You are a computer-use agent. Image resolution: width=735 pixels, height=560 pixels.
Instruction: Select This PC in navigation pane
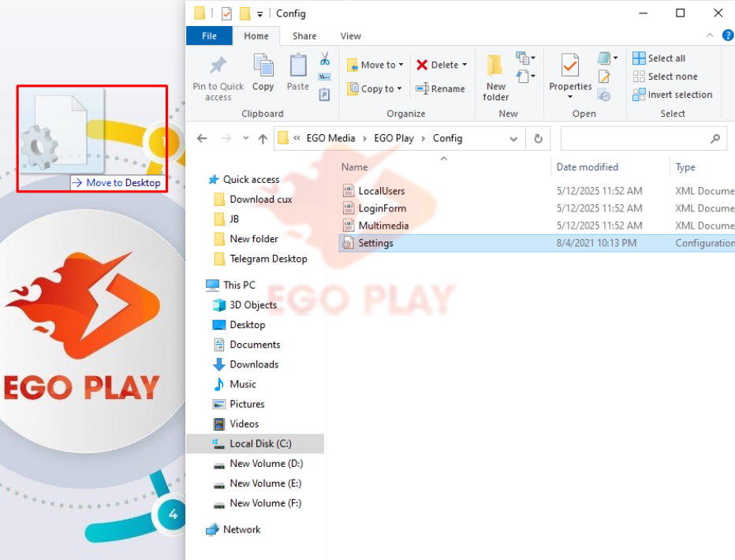(x=239, y=285)
